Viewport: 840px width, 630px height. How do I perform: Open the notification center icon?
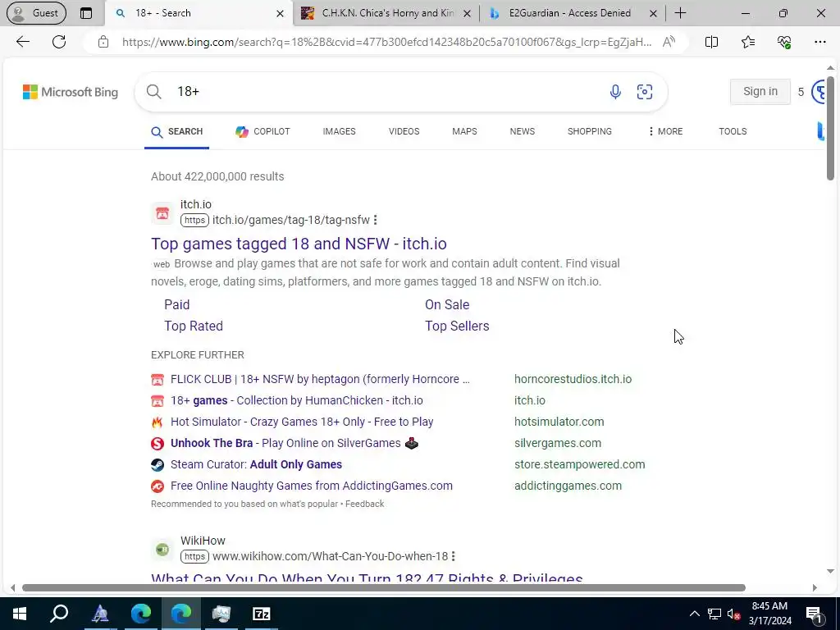pos(815,614)
